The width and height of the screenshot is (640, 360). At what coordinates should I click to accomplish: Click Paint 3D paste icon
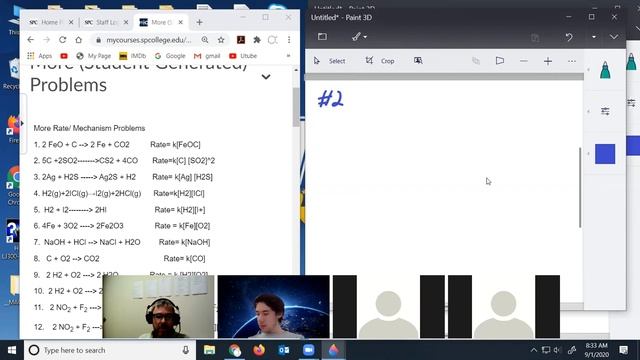click(x=535, y=38)
